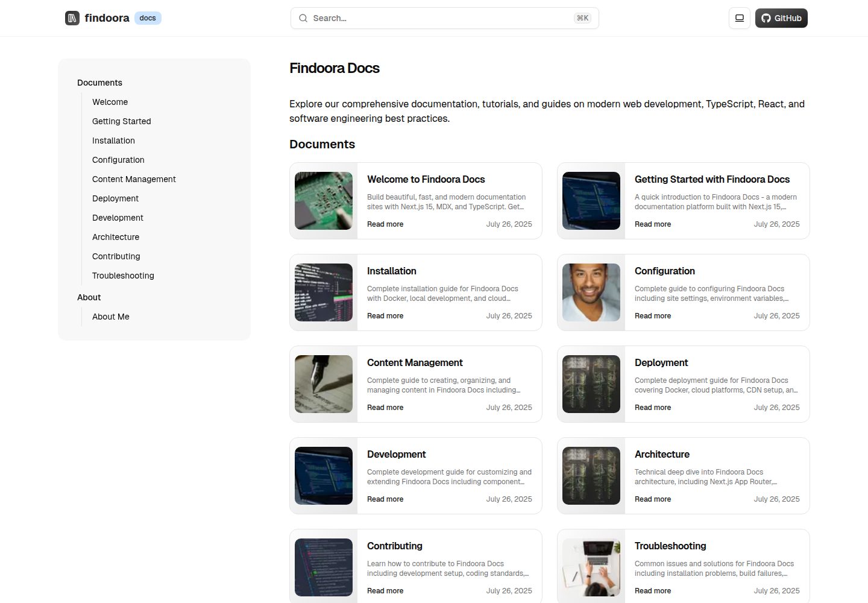Viewport: 868px width, 603px height.
Task: Click the About sidebar section heading
Action: point(89,297)
